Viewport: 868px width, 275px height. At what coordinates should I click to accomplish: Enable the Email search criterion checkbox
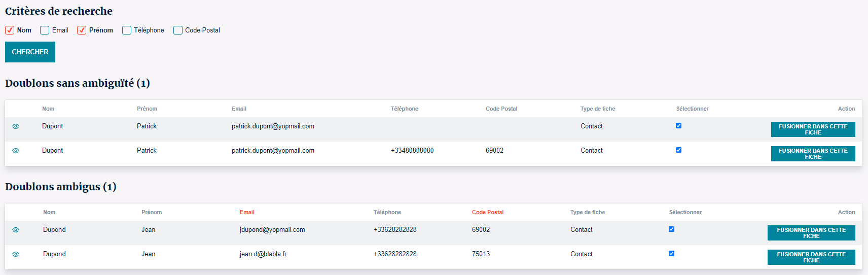(x=45, y=30)
